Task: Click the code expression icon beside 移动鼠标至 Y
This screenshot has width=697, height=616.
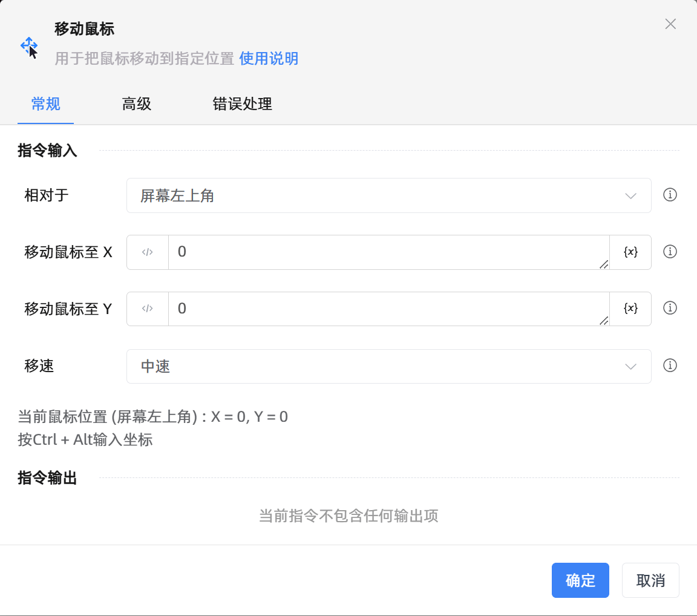Action: [x=147, y=309]
